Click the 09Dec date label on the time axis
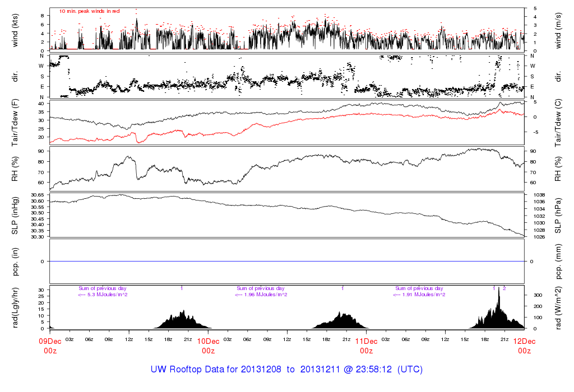 (50, 341)
